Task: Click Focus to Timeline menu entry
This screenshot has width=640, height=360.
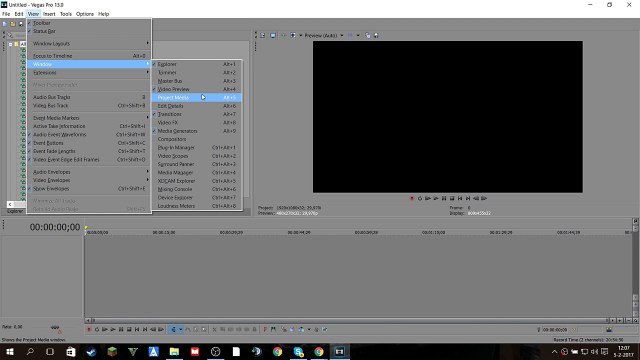Action: tap(89, 56)
